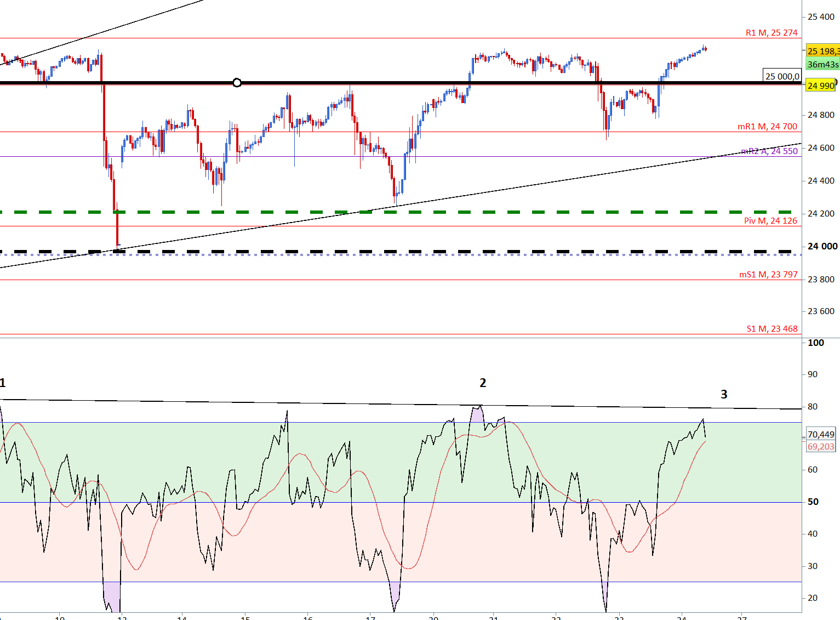This screenshot has width=840, height=620.
Task: Click the annotation number "2" above the RSI peak
Action: coord(483,383)
